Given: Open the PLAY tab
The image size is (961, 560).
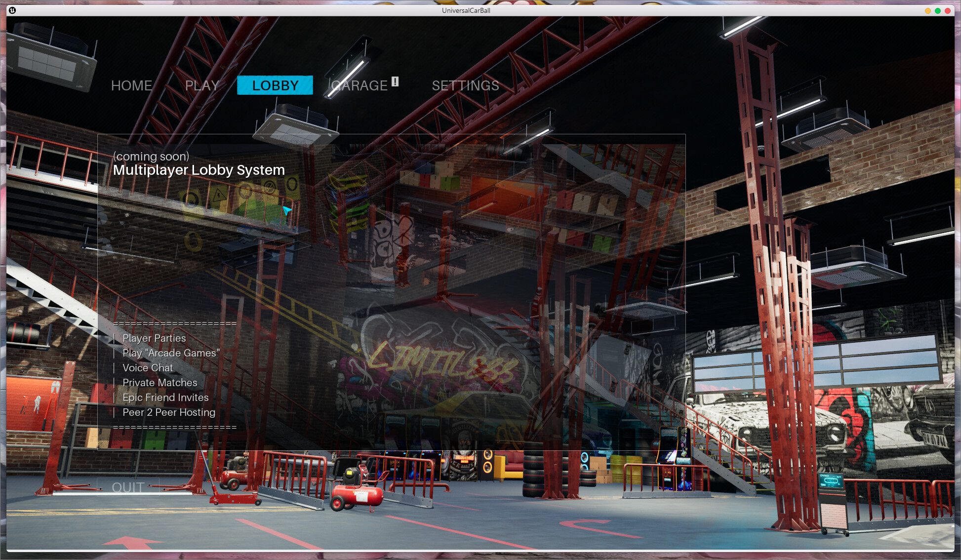Looking at the screenshot, I should (201, 85).
